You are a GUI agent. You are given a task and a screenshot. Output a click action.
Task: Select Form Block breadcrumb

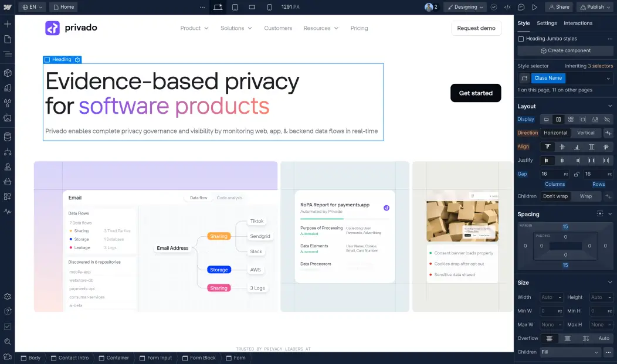[199, 358]
